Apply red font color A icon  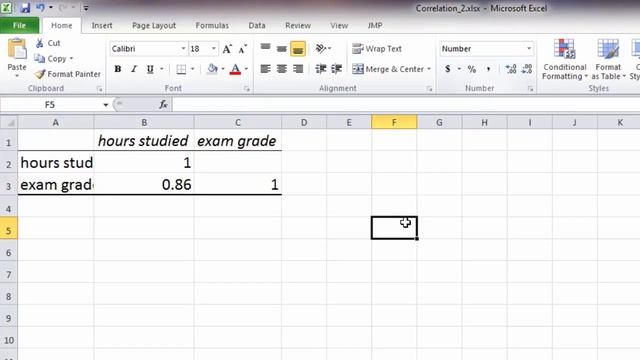[235, 69]
